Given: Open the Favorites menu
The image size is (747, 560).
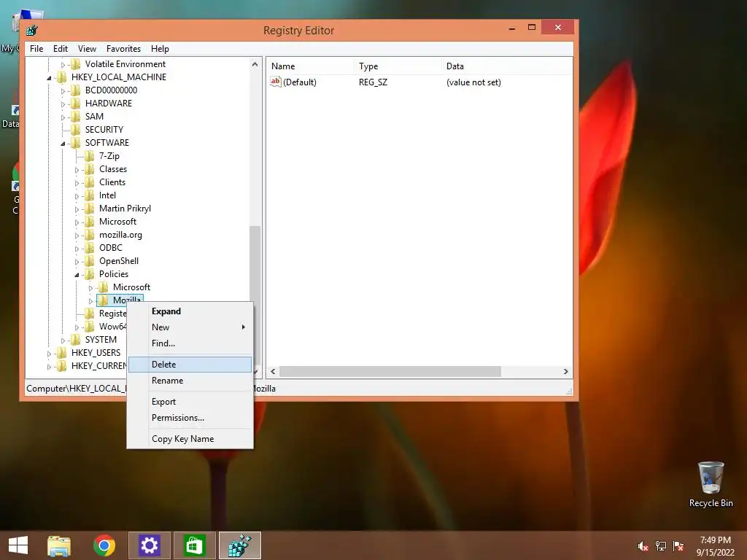Looking at the screenshot, I should (123, 49).
